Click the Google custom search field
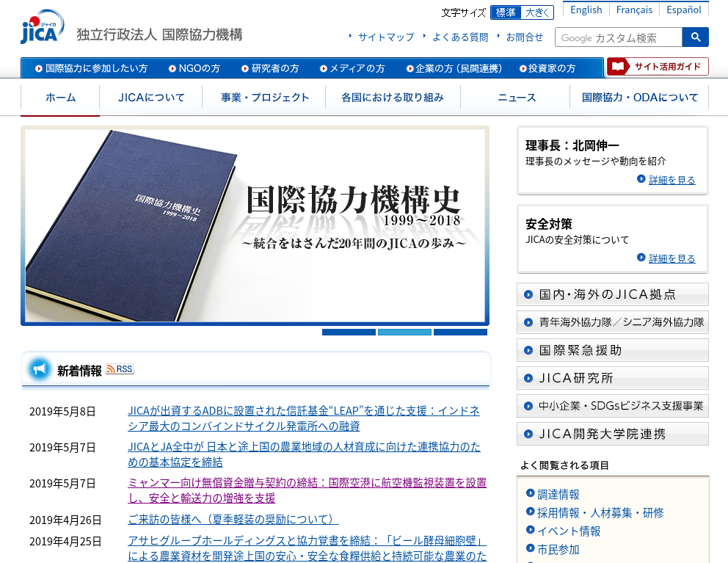Image resolution: width=728 pixels, height=563 pixels. coord(619,37)
